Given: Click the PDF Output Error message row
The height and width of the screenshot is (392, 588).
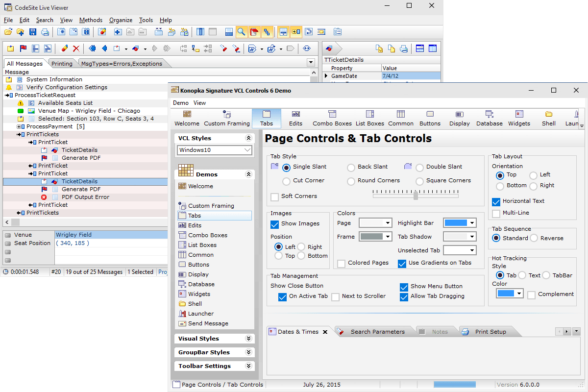Looking at the screenshot, I should click(x=85, y=197).
